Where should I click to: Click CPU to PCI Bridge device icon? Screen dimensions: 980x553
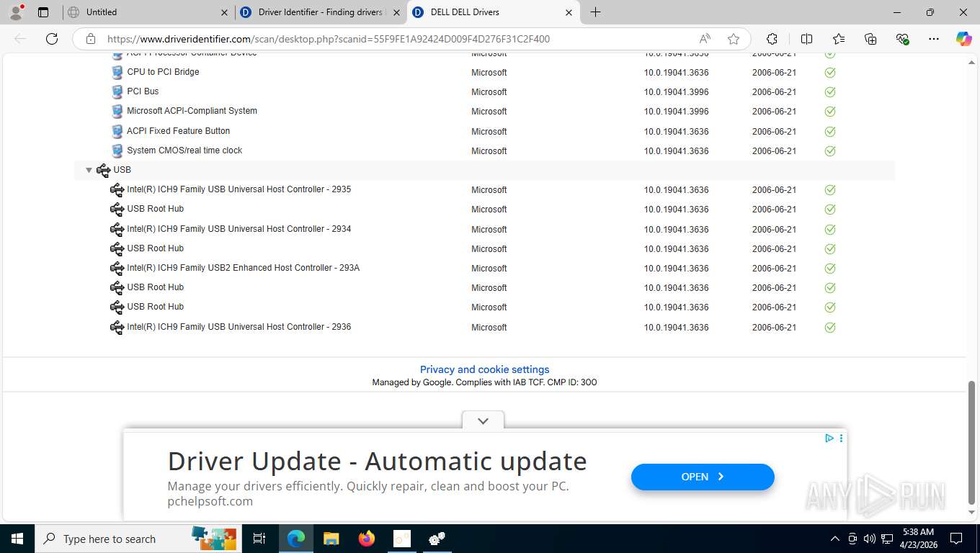[117, 72]
